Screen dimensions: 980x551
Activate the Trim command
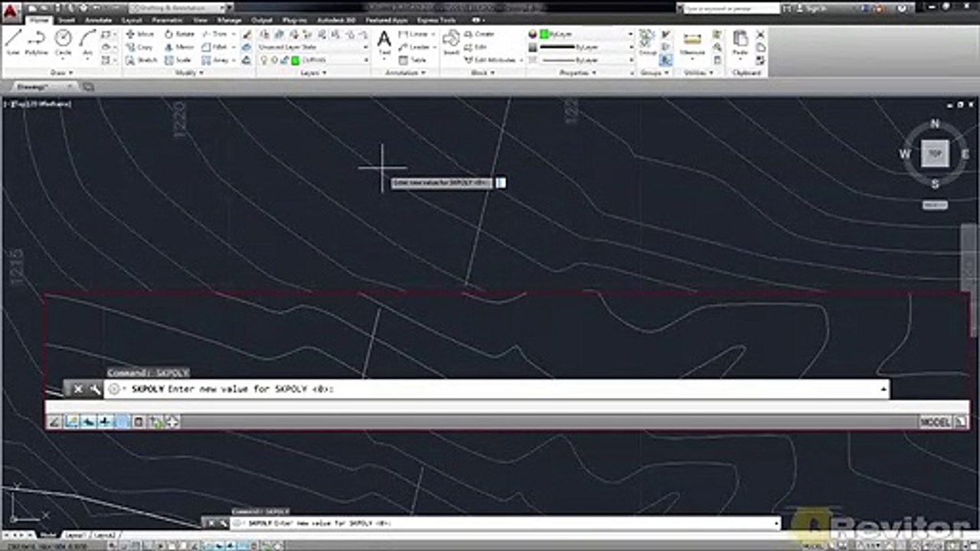click(x=215, y=34)
